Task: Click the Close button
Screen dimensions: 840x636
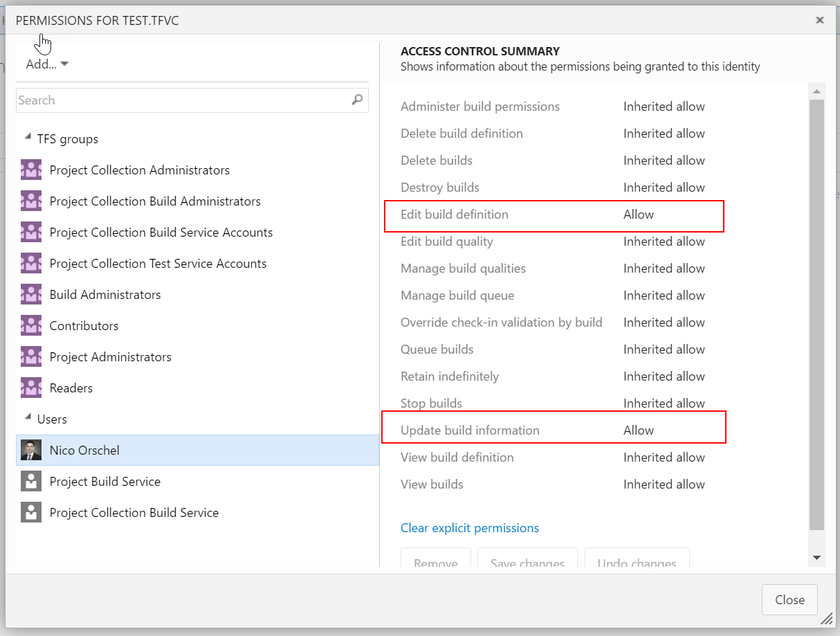Action: click(789, 600)
